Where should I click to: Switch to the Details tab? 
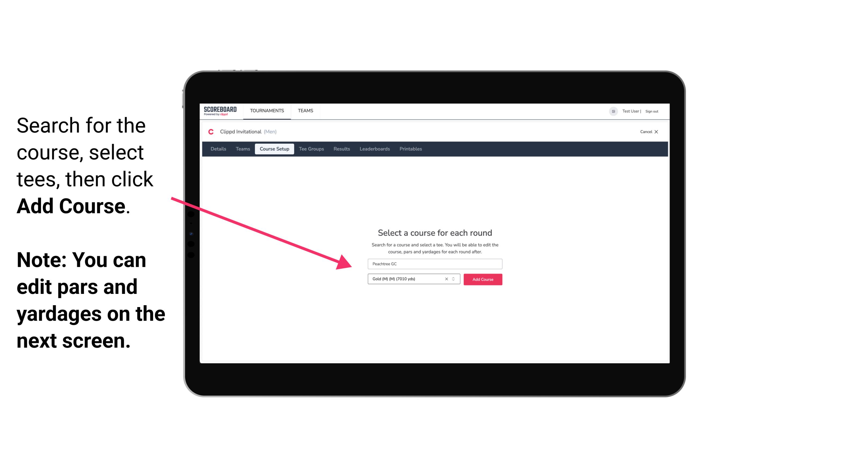pyautogui.click(x=217, y=149)
